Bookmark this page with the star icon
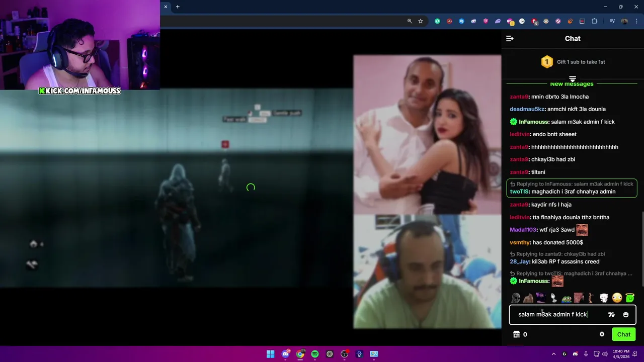 click(421, 21)
